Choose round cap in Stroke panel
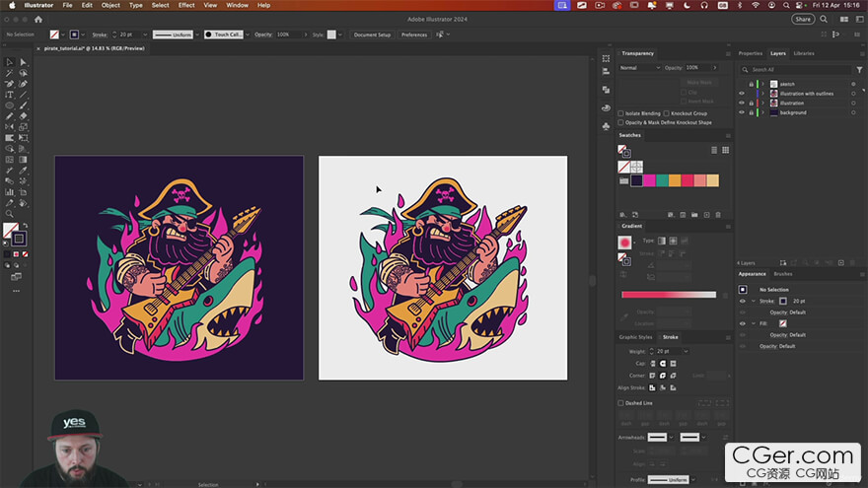The width and height of the screenshot is (868, 488). point(663,364)
